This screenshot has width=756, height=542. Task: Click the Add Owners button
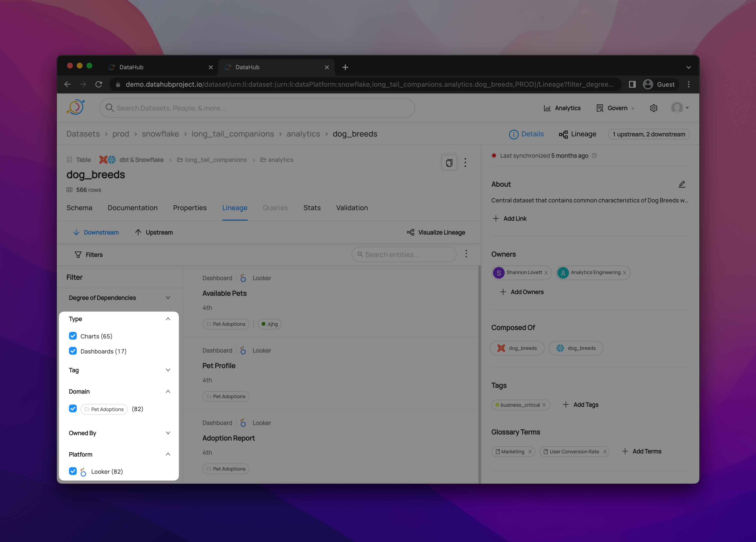[x=522, y=292]
